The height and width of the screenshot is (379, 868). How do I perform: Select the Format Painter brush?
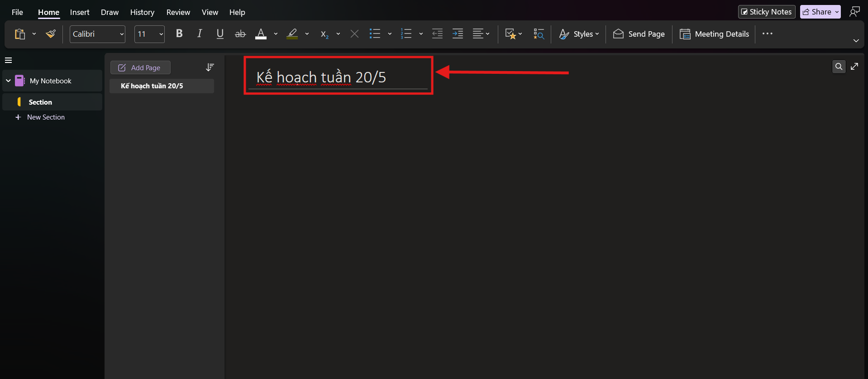[51, 34]
